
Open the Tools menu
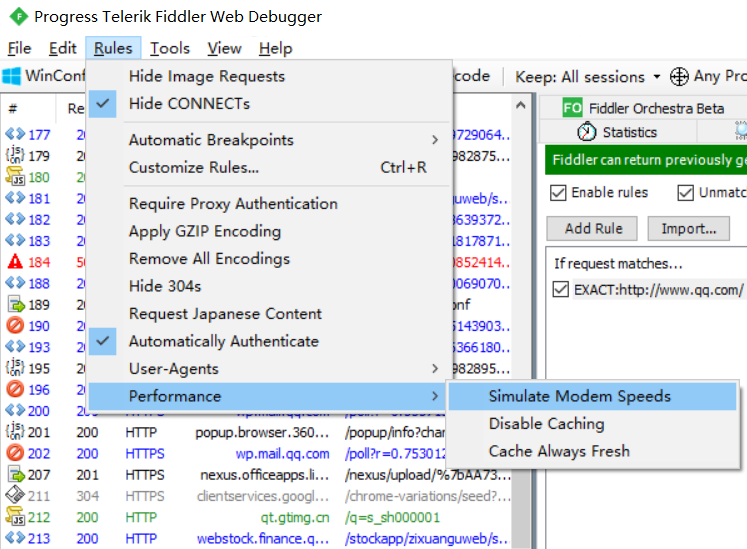tap(170, 48)
